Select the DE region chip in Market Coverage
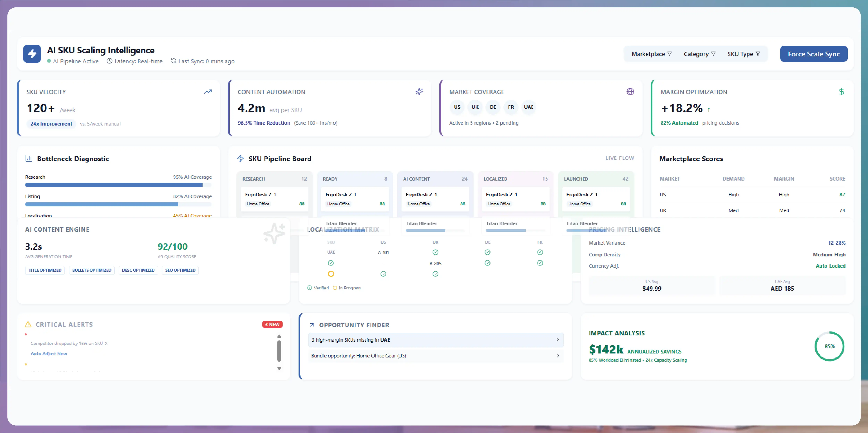This screenshot has height=433, width=868. point(493,107)
